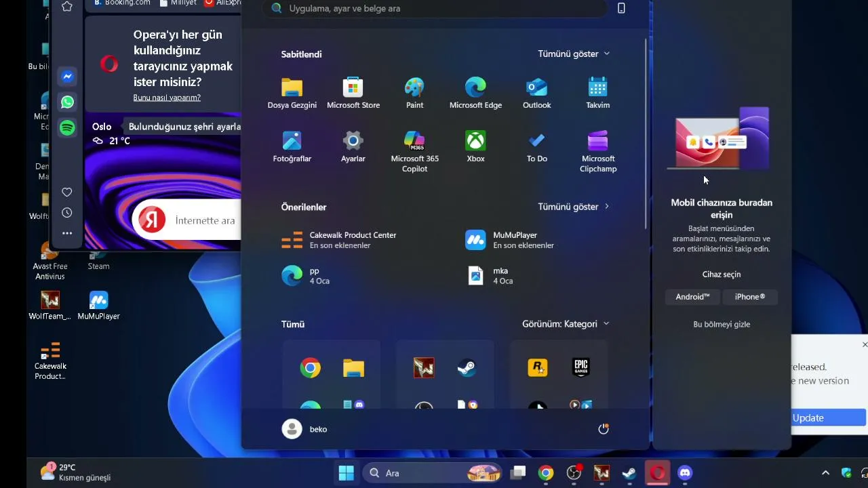The image size is (868, 488).
Task: Open WhatsApp in Opera sidebar
Action: (67, 102)
